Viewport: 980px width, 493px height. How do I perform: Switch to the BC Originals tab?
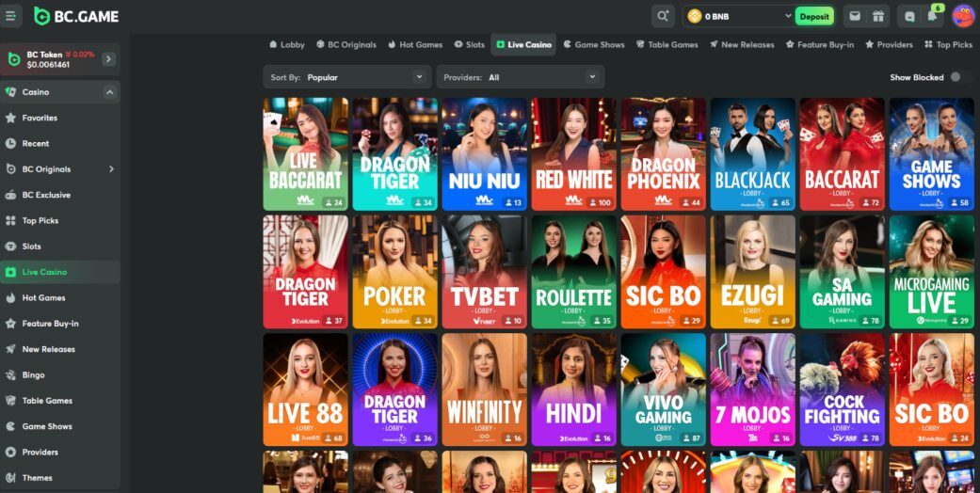pos(346,44)
